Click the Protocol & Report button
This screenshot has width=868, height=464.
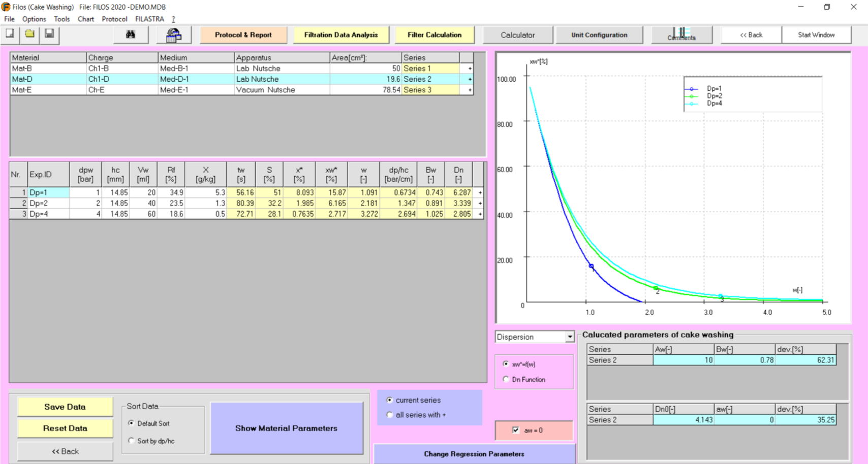pyautogui.click(x=243, y=35)
